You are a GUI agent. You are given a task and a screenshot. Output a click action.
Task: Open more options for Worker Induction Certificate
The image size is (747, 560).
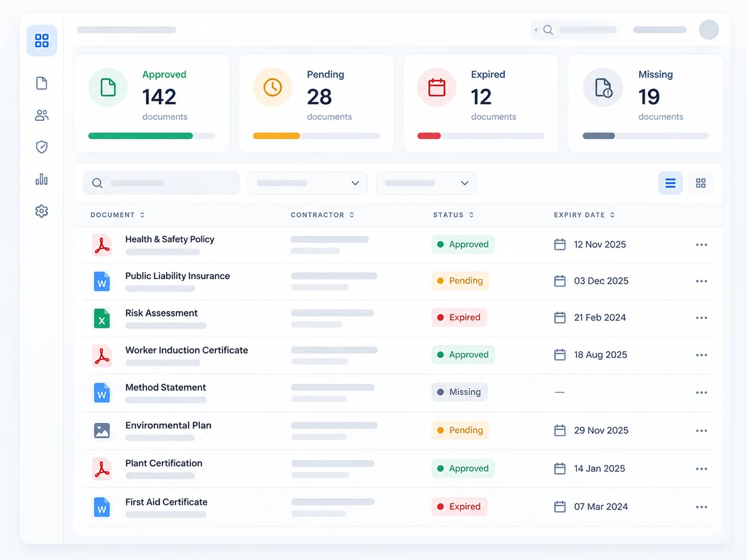701,356
